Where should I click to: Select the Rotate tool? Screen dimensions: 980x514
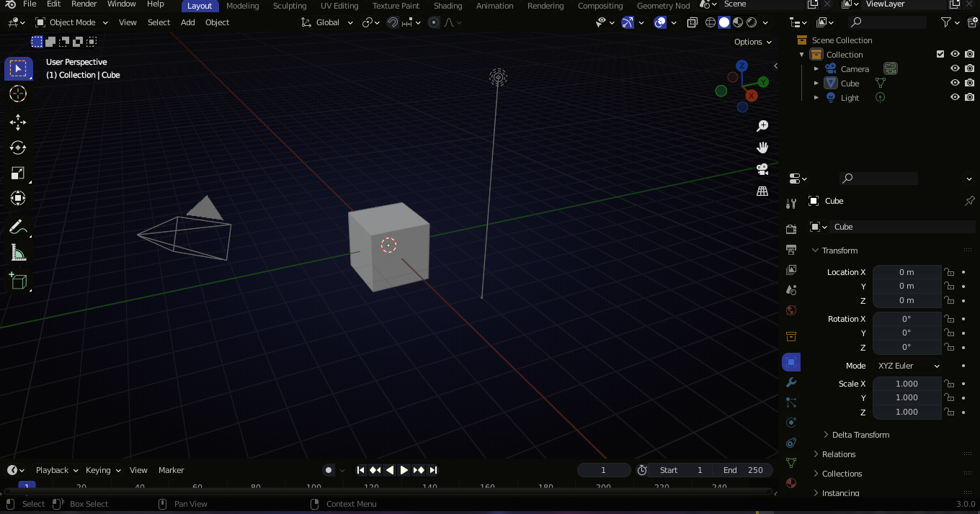pos(18,148)
